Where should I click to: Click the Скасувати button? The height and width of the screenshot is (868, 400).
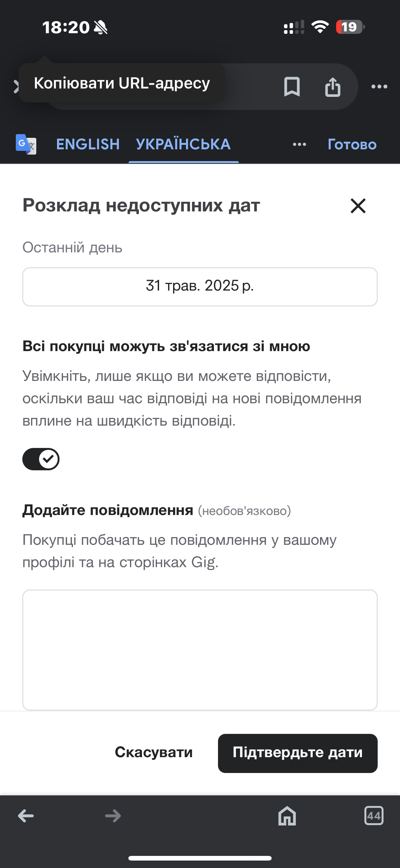153,752
